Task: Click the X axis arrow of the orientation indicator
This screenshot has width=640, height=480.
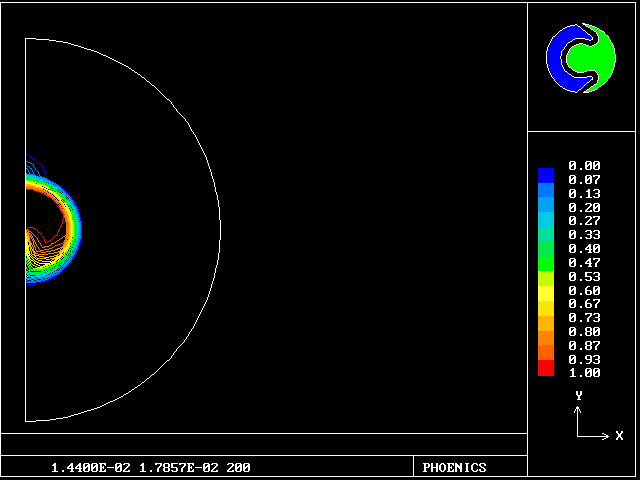Action: pyautogui.click(x=595, y=436)
